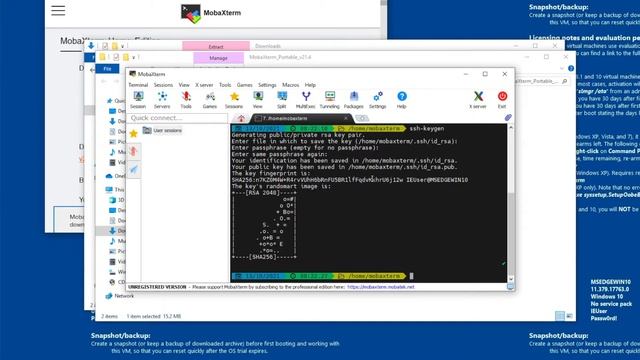Open the Tunneling toolbar icon
This screenshot has width=640, height=360.
[329, 100]
